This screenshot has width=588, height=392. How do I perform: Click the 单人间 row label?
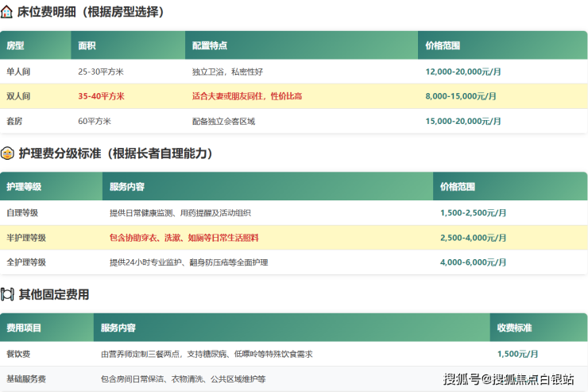click(18, 72)
